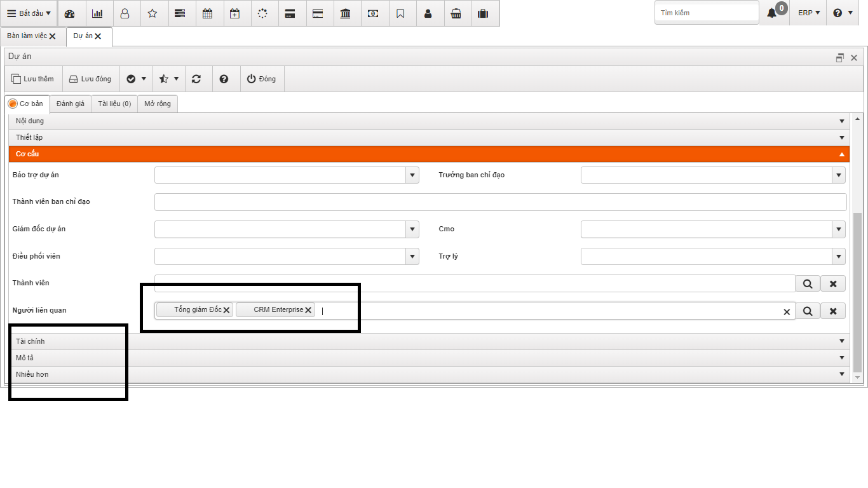The height and width of the screenshot is (488, 868).
Task: Open the dashboard gauge icon
Action: 70,13
